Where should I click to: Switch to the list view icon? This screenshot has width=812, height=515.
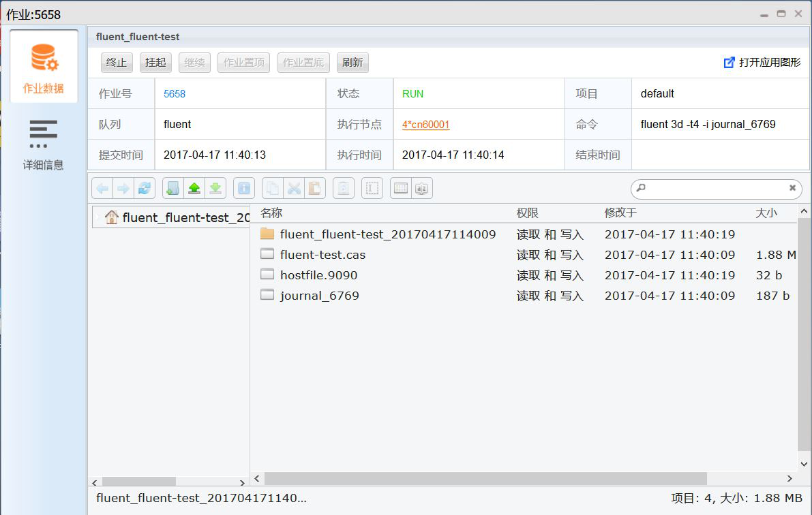[x=401, y=189]
